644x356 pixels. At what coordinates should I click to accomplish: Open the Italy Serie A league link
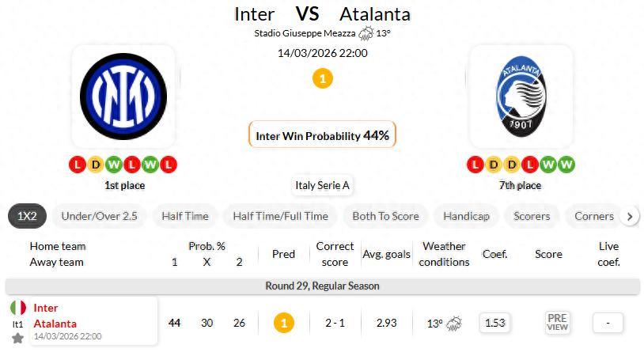(x=322, y=186)
